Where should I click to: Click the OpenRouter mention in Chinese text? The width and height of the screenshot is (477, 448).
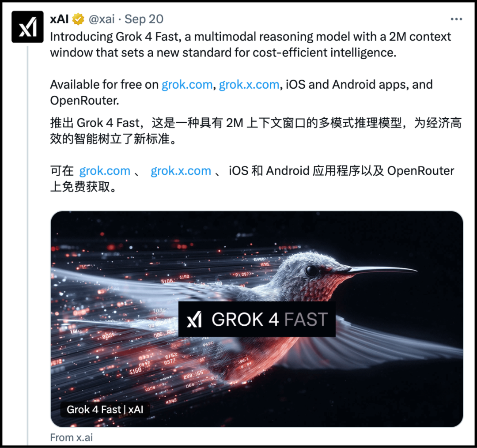pos(420,171)
